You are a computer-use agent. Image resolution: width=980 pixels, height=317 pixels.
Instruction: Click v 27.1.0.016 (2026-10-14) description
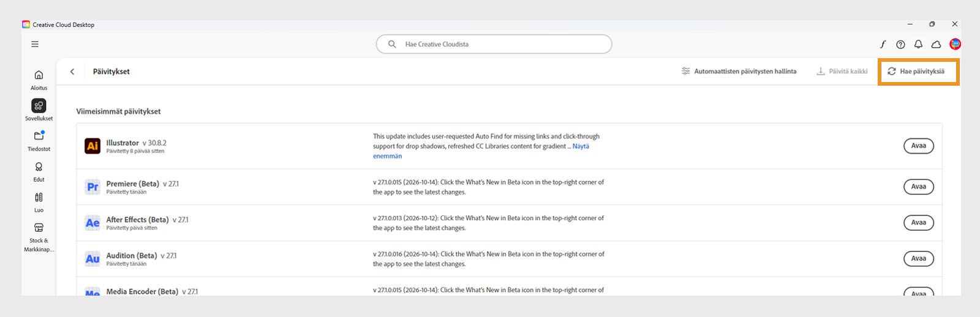pyautogui.click(x=488, y=259)
